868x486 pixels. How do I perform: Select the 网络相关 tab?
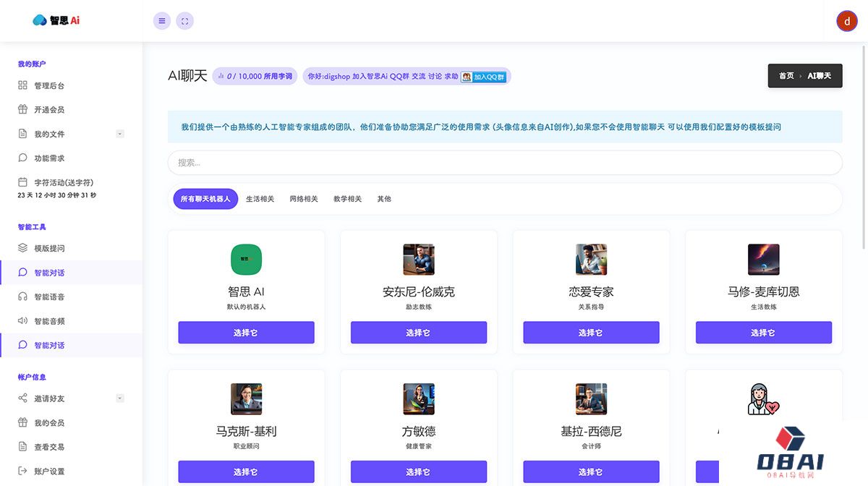(x=304, y=199)
